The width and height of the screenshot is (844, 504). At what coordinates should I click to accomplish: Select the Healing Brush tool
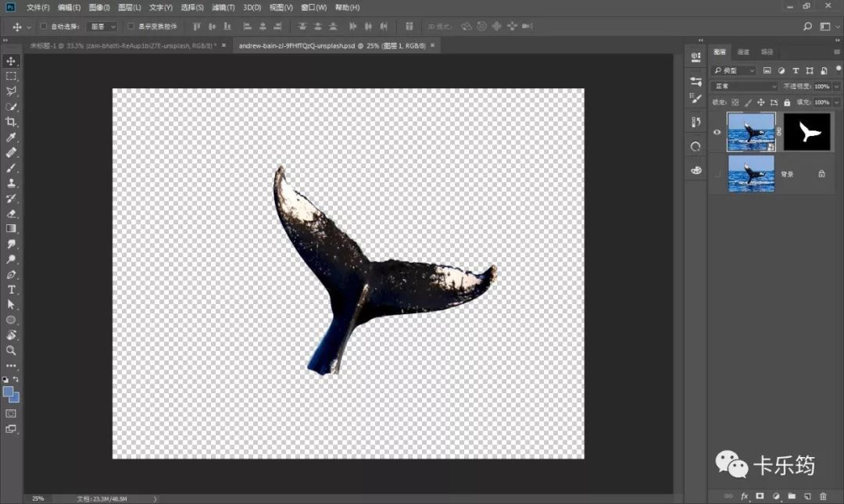[x=11, y=152]
